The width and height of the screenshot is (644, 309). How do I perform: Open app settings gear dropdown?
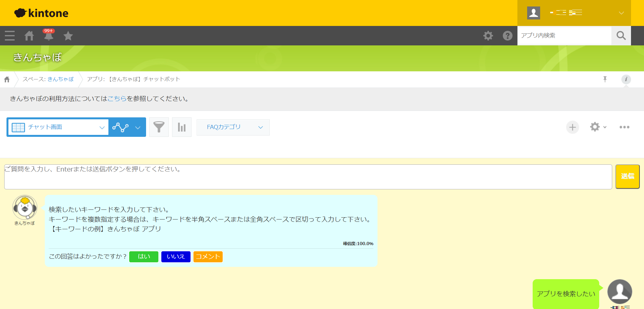coord(598,127)
